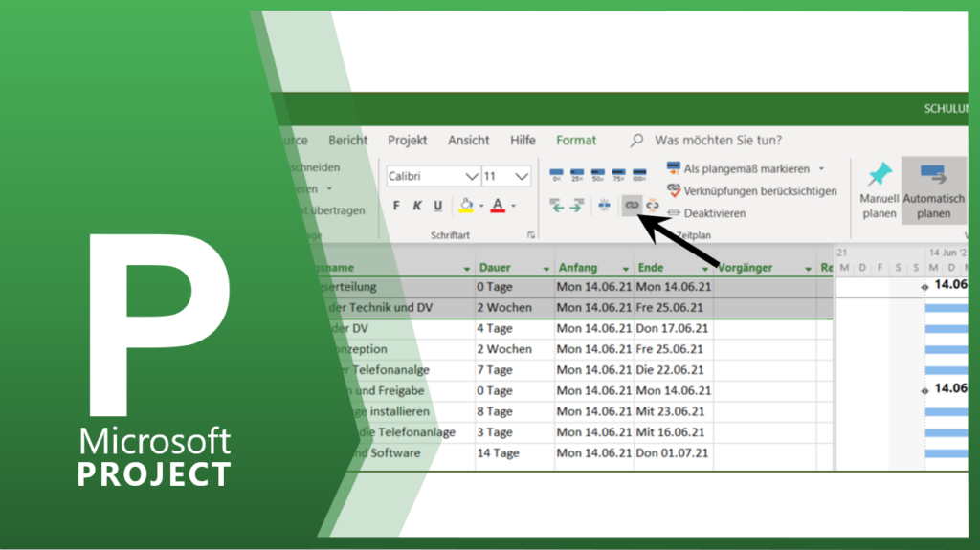Image resolution: width=980 pixels, height=550 pixels.
Task: Open Dauer column filter arrow
Action: tap(546, 268)
